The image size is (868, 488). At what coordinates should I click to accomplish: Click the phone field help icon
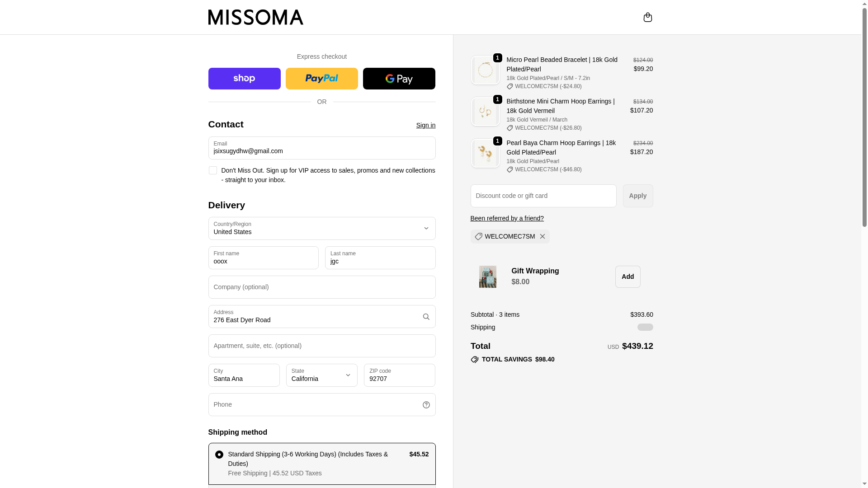[x=426, y=405]
